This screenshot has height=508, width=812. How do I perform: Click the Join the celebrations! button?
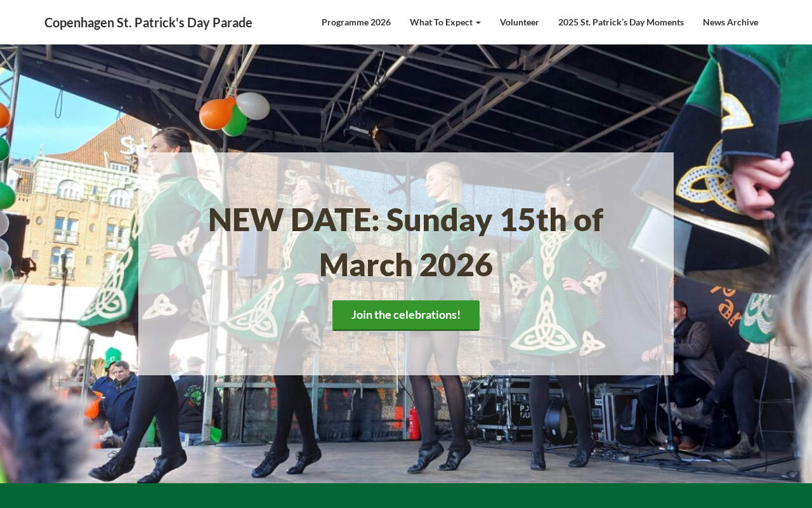pyautogui.click(x=406, y=315)
